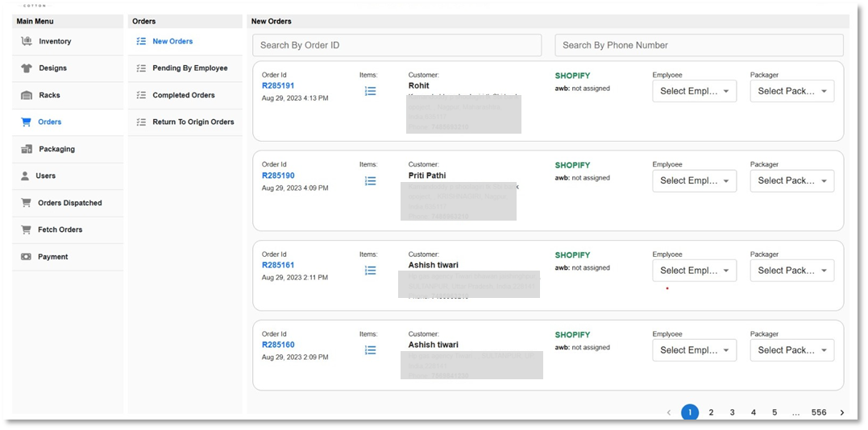Open order link R285190
The image size is (868, 430).
point(278,176)
